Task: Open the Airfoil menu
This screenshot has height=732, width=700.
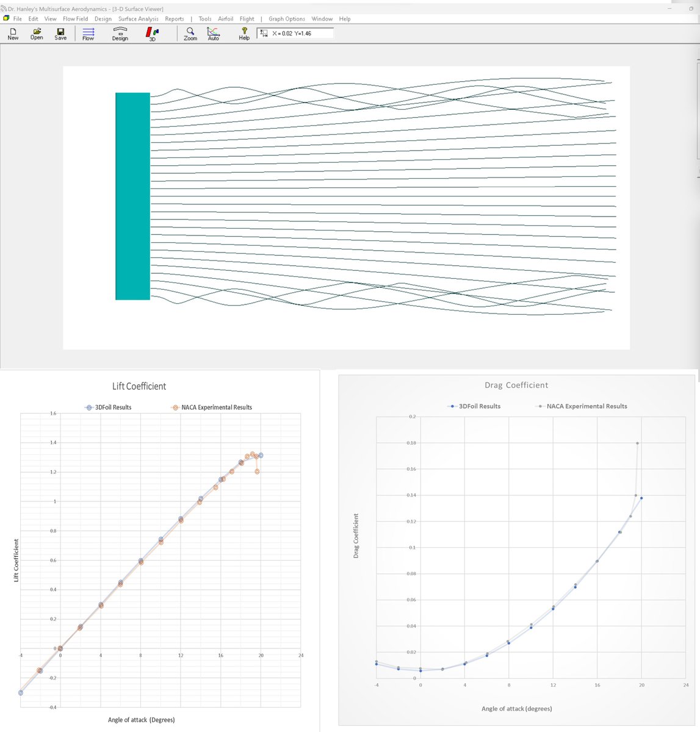Action: [225, 18]
